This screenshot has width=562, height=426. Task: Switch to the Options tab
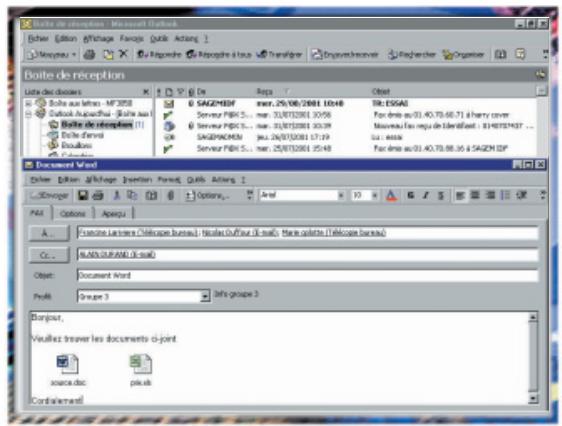point(73,214)
